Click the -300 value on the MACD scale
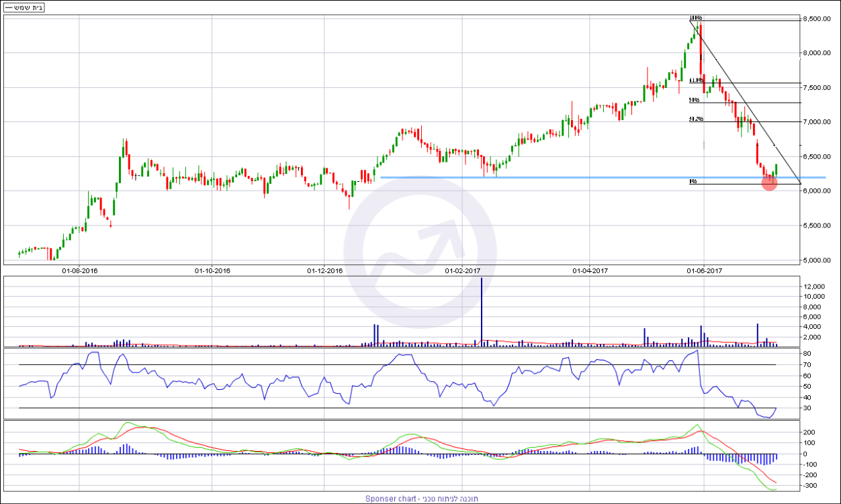This screenshot has width=841, height=504. (810, 486)
